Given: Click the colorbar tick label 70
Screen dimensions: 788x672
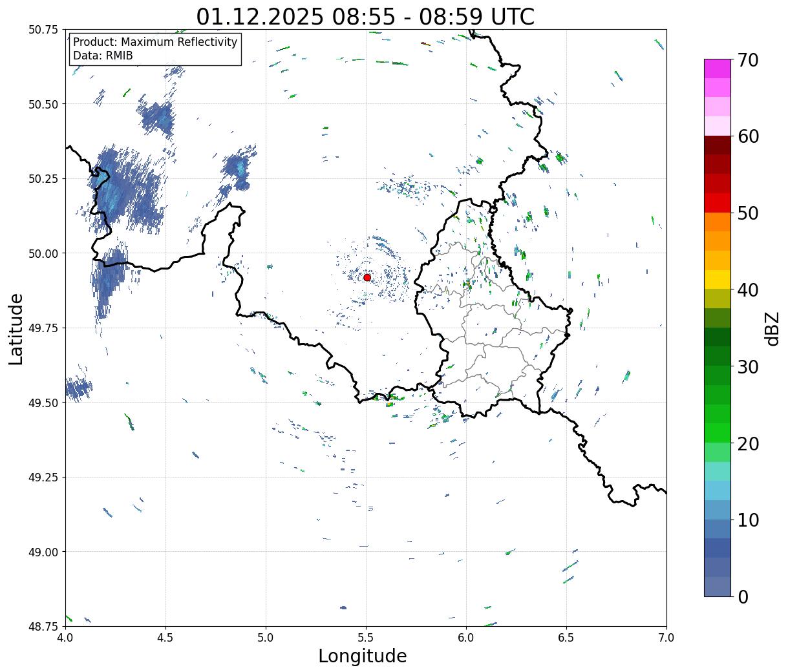Looking at the screenshot, I should [747, 60].
